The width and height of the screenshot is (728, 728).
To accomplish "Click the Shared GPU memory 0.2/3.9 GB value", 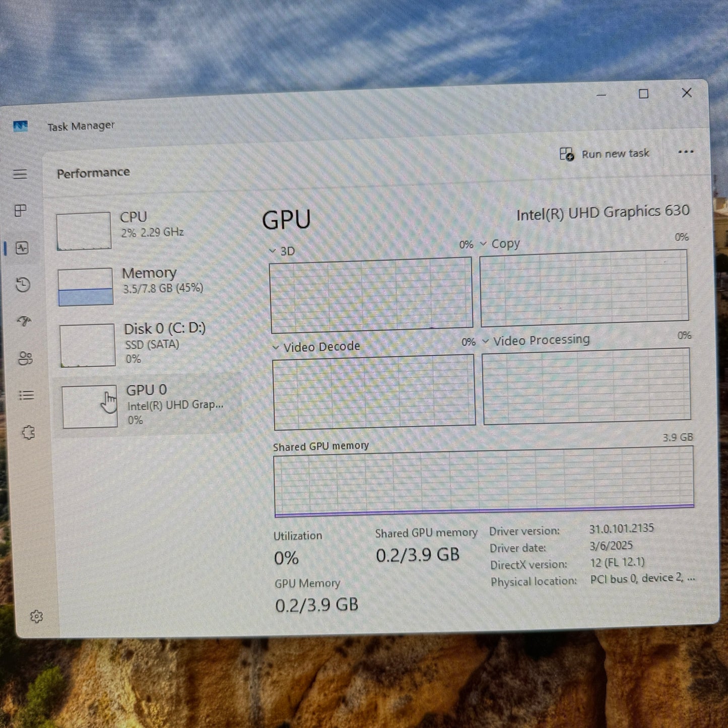I will pyautogui.click(x=418, y=555).
